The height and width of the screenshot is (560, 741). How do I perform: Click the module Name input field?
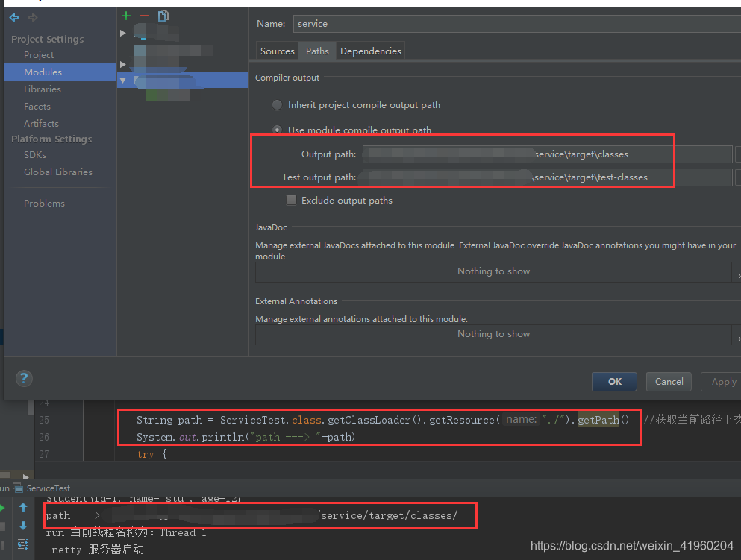point(517,24)
